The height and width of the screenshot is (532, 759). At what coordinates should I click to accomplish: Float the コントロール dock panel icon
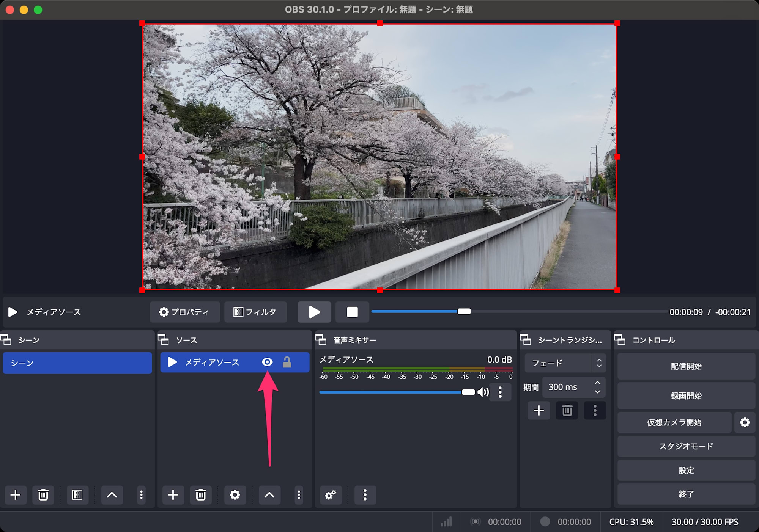(x=620, y=340)
